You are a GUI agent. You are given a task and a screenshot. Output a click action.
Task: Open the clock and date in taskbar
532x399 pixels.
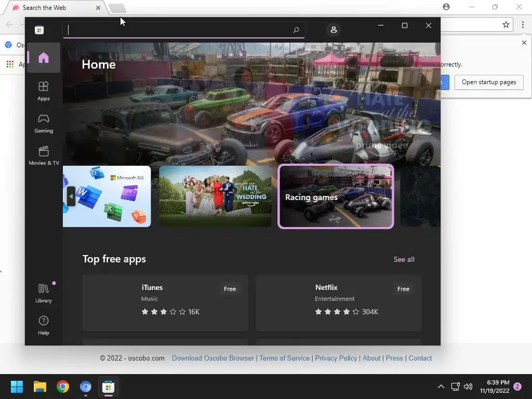pyautogui.click(x=495, y=387)
